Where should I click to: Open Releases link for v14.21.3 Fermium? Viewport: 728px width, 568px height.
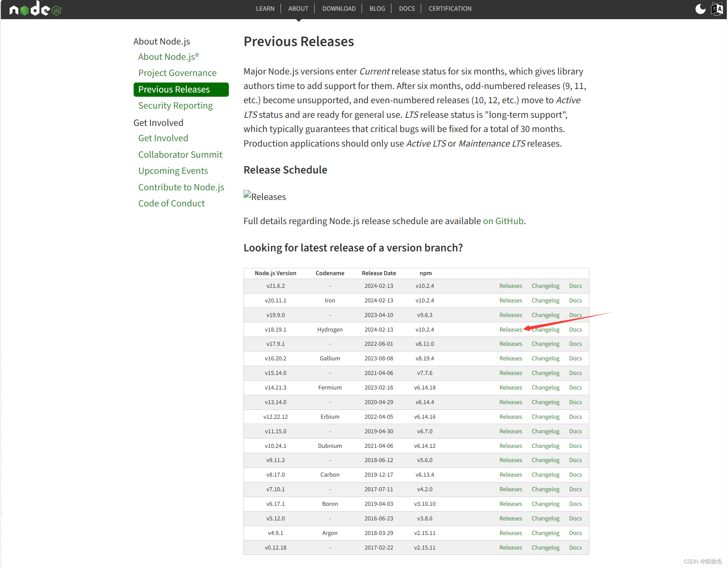pyautogui.click(x=510, y=388)
